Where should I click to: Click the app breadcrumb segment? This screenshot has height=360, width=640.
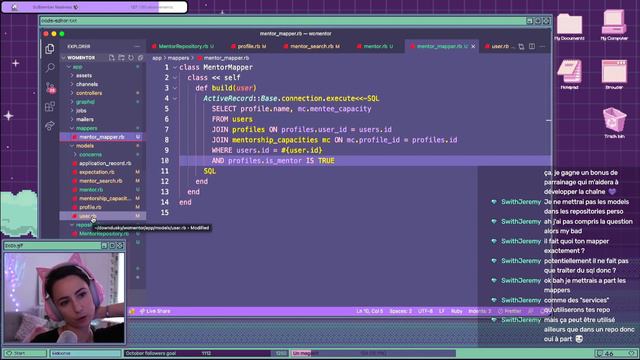[157, 58]
